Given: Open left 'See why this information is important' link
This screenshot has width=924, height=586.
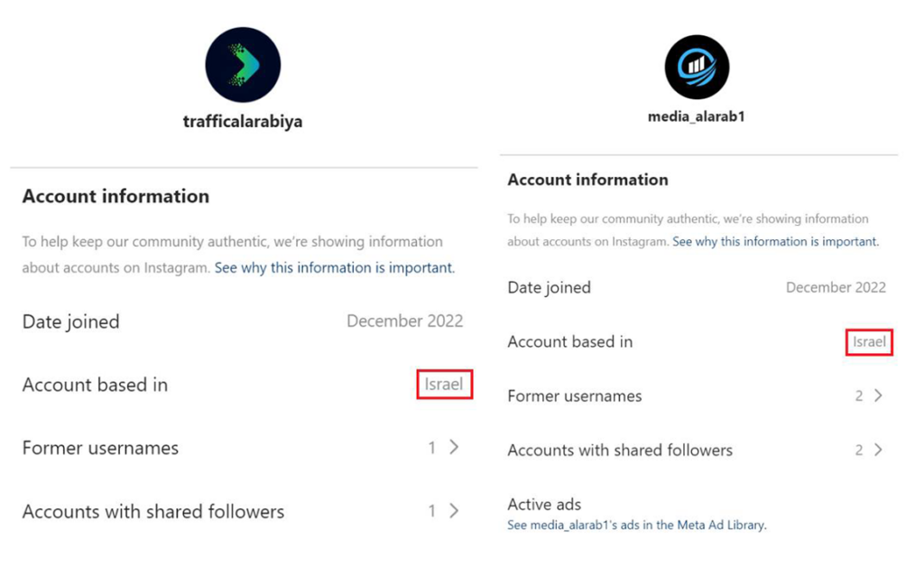Looking at the screenshot, I should [x=335, y=268].
